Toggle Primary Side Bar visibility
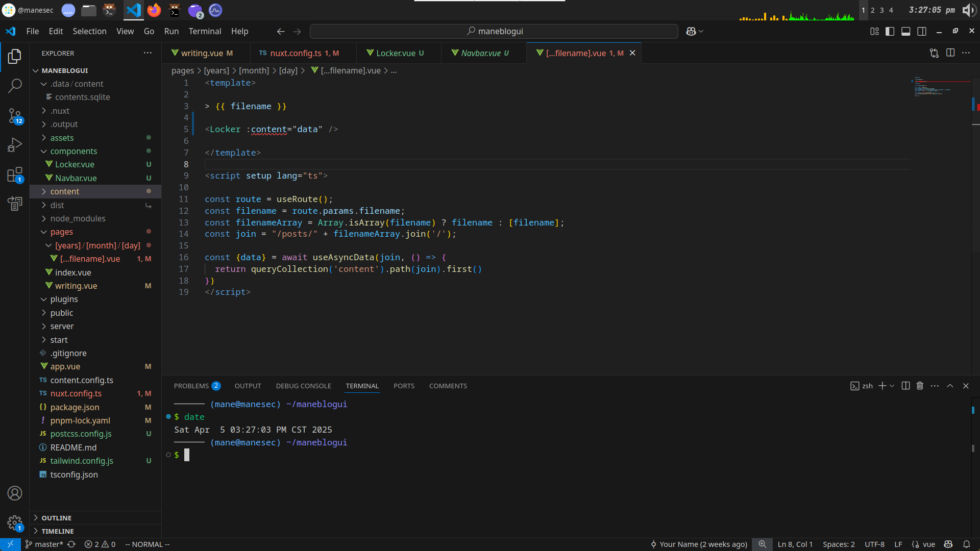 coord(890,32)
